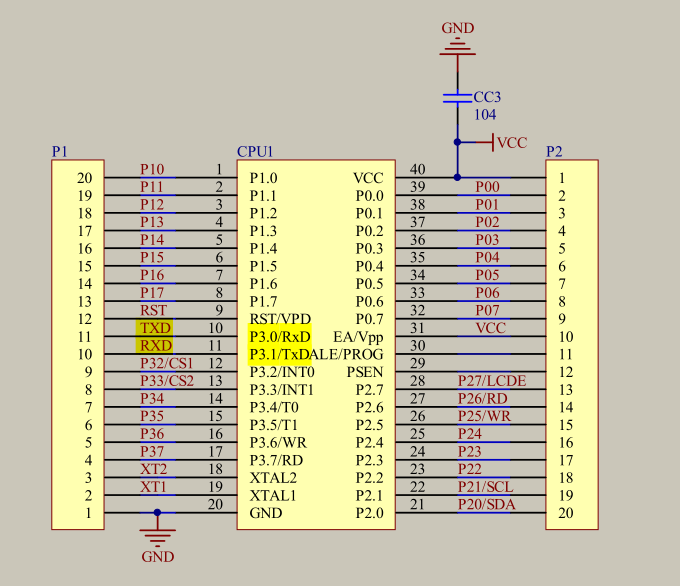Select the CC3 designator text

[x=487, y=97]
